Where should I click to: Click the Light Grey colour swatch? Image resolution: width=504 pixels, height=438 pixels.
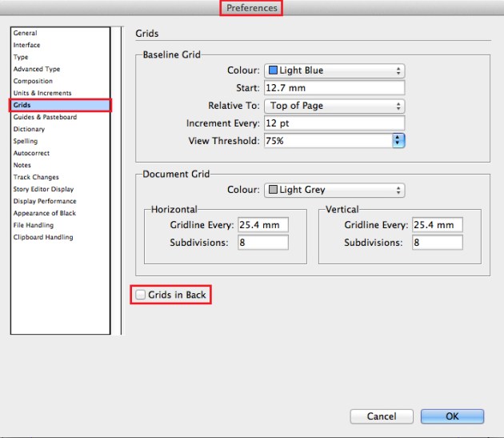[273, 190]
